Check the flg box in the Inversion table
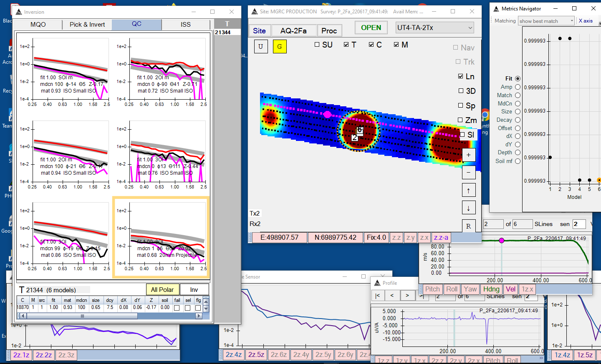This screenshot has width=601, height=364. click(x=198, y=308)
